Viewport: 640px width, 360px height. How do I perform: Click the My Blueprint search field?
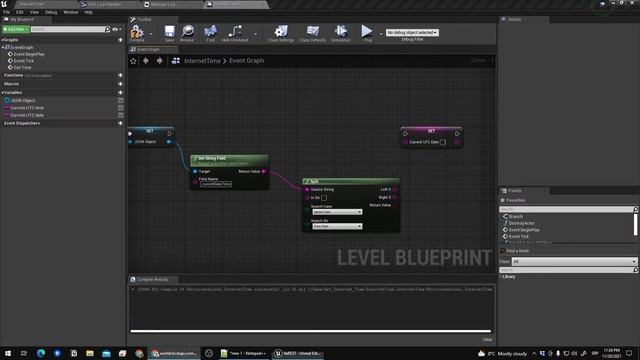tap(68, 29)
